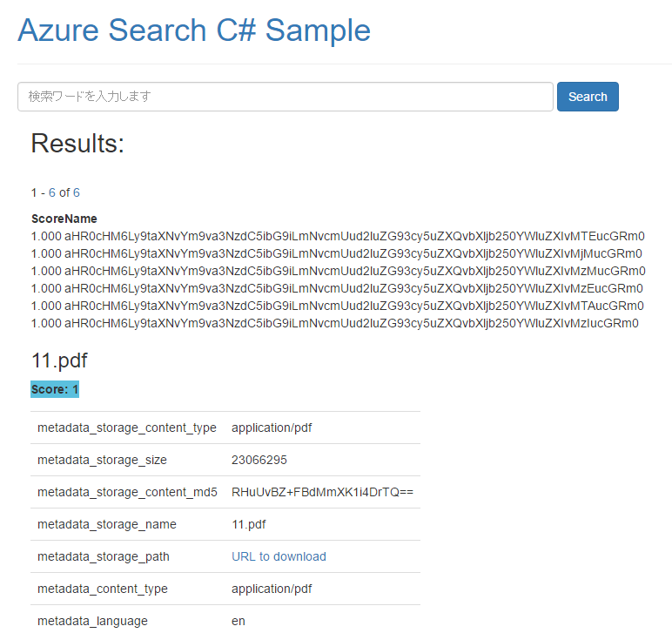Image resolution: width=672 pixels, height=633 pixels.
Task: Click the metadata_storage_size value 23066295
Action: click(259, 460)
